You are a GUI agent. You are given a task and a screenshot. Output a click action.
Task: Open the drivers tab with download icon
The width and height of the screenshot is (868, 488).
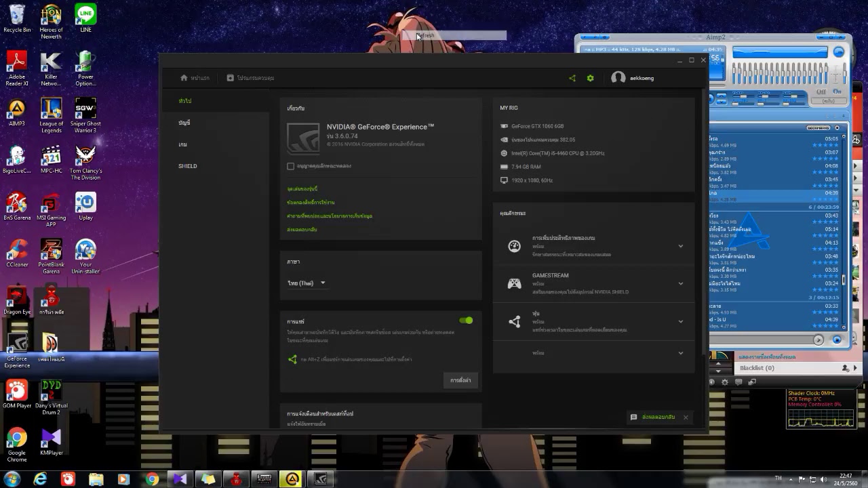point(250,78)
